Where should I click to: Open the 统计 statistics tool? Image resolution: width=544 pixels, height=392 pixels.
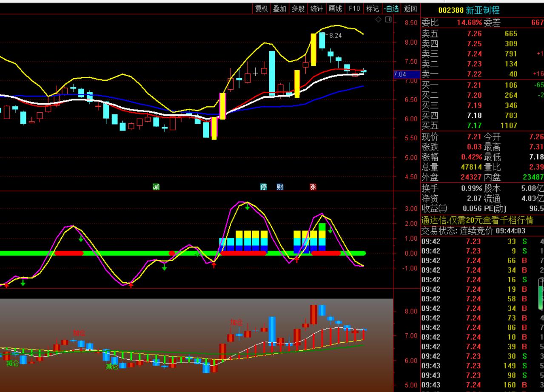(317, 9)
